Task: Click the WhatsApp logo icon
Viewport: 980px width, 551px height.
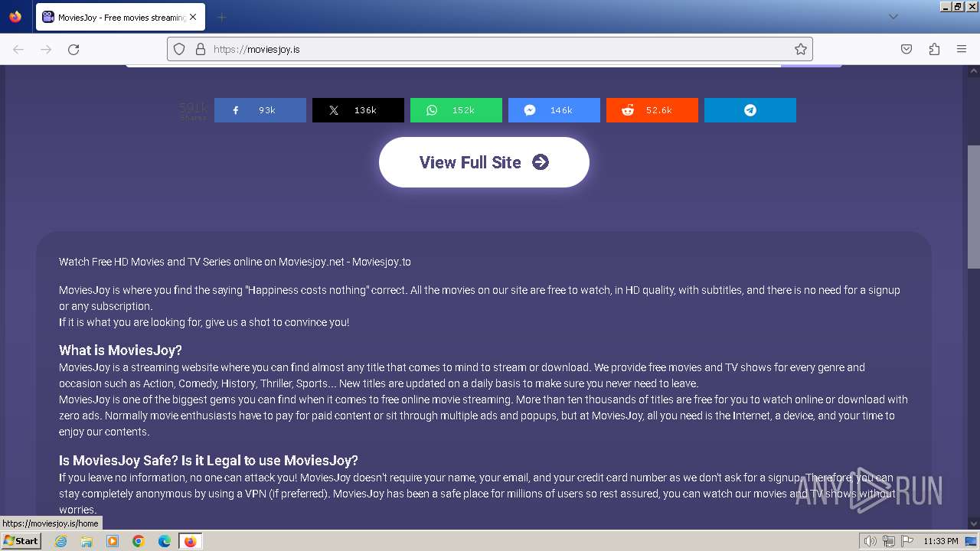Action: point(432,110)
